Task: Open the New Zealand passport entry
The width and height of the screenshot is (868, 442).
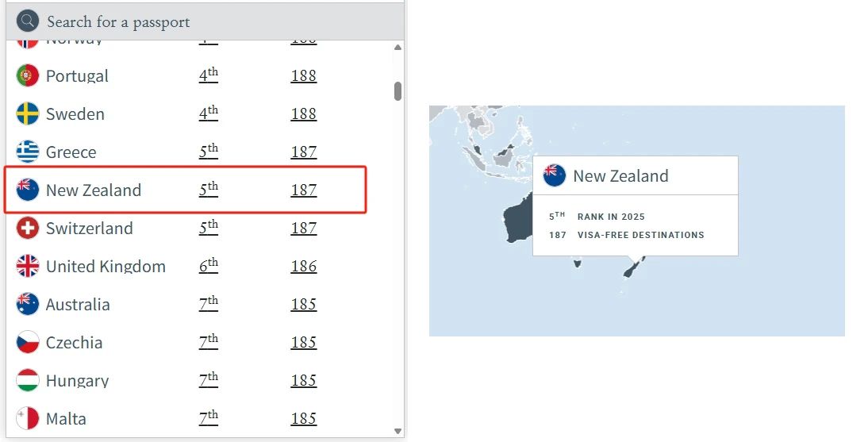Action: [x=186, y=190]
